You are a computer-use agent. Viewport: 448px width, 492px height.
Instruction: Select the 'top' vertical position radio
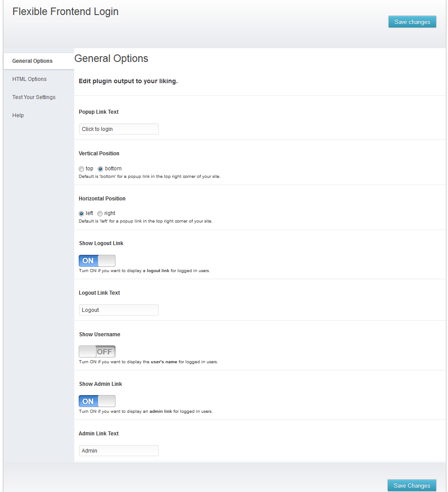[x=81, y=169]
